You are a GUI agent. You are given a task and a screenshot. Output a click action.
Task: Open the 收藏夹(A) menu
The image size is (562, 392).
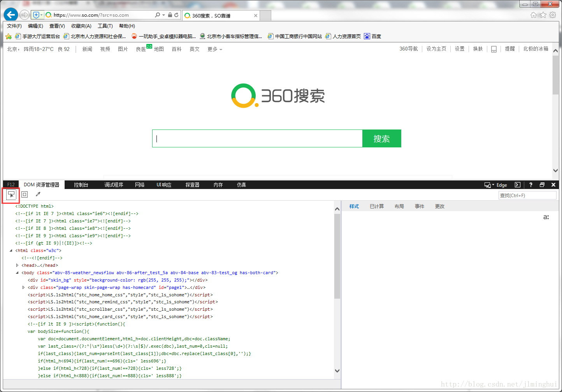click(81, 26)
